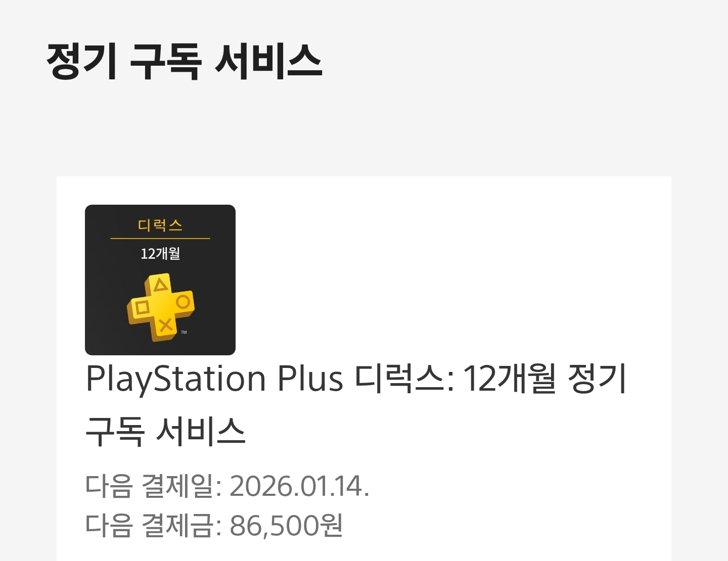Select the 2026.01.14. payment date value
Viewport: 728px width, 561px height.
coord(300,486)
